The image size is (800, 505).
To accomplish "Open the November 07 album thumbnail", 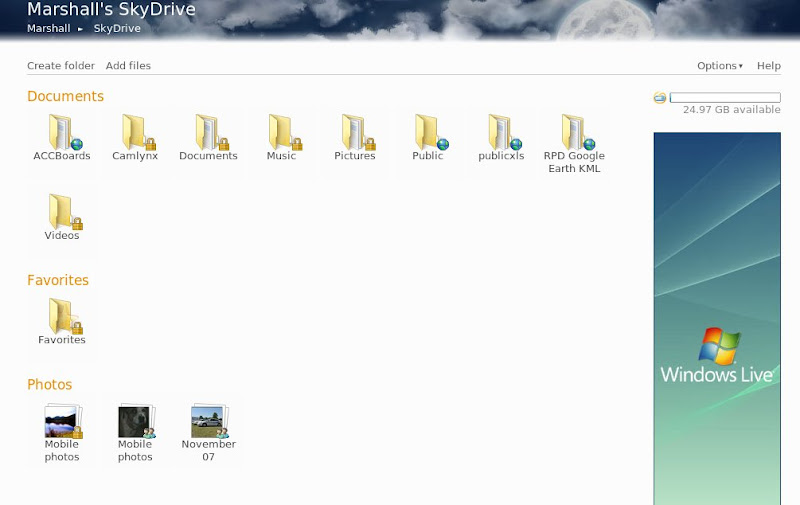I will pos(210,421).
